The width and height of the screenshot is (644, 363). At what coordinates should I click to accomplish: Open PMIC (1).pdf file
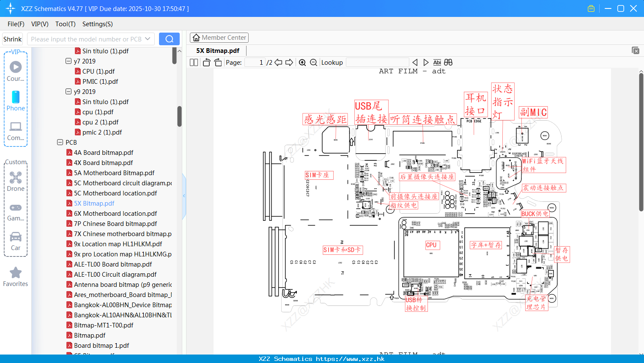click(x=100, y=81)
